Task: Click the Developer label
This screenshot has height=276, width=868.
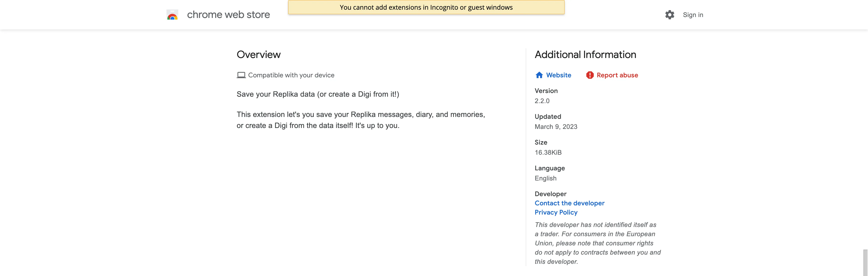Action: 550,194
